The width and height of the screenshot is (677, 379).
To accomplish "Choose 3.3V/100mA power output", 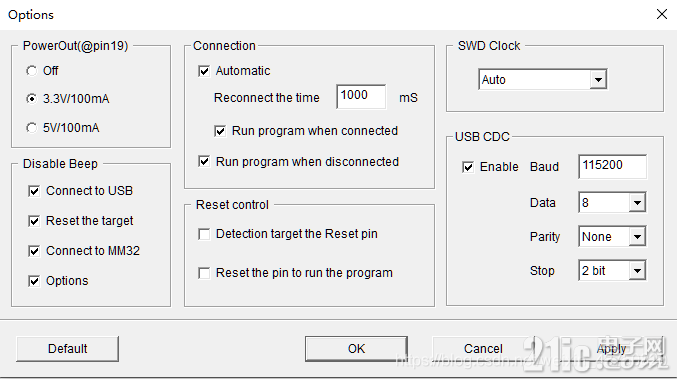I will point(32,99).
